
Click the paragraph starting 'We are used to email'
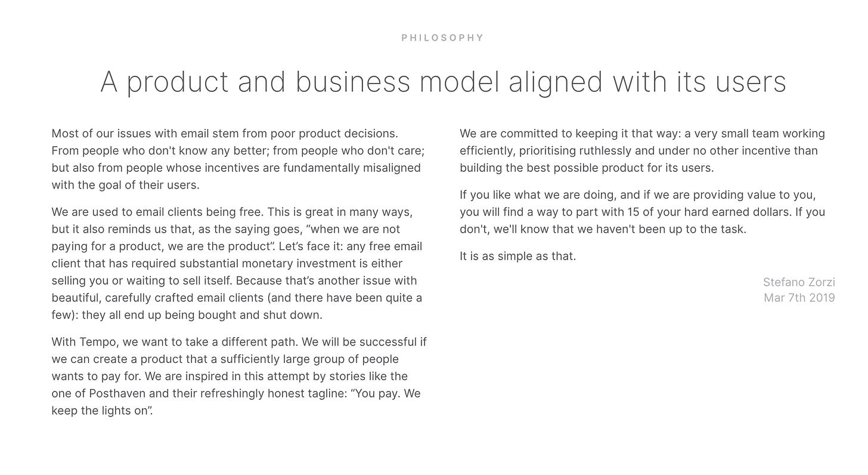(237, 264)
